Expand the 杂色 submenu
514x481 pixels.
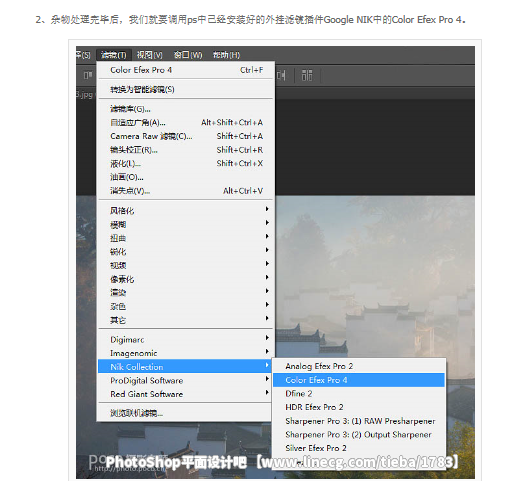186,306
